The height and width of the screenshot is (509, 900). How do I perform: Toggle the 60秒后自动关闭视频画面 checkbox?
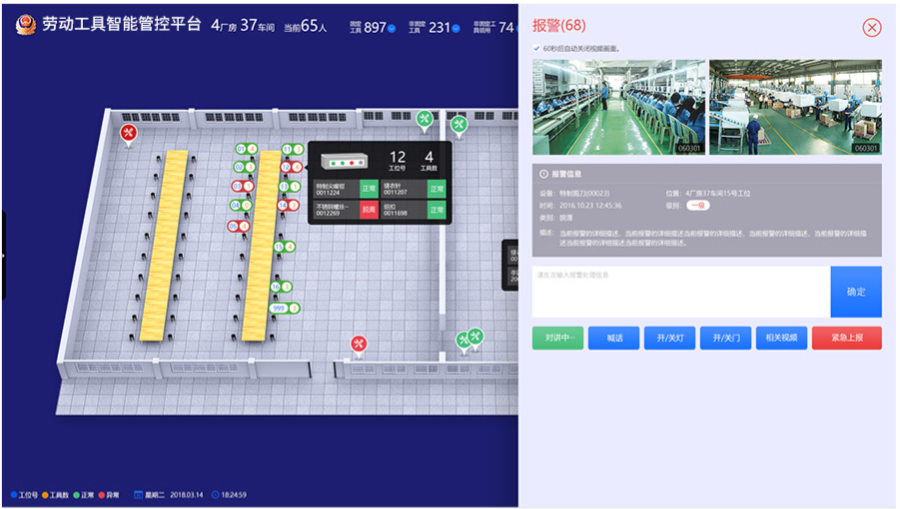(536, 49)
